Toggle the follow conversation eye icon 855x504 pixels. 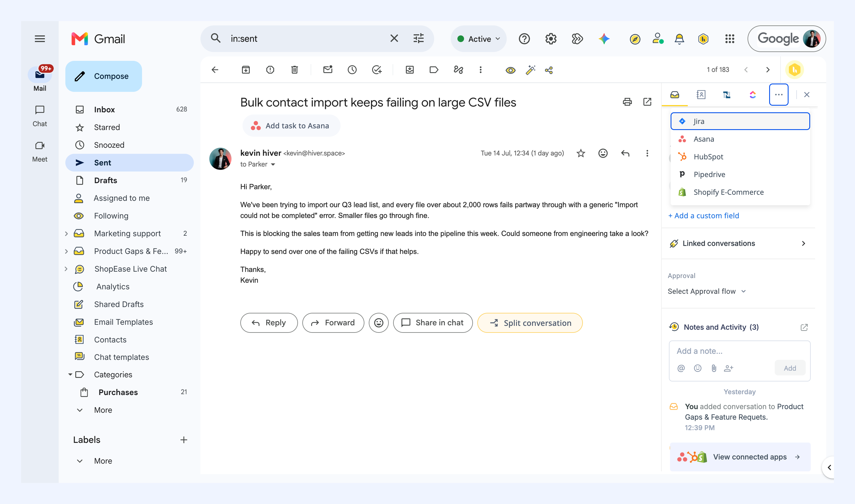pyautogui.click(x=510, y=70)
